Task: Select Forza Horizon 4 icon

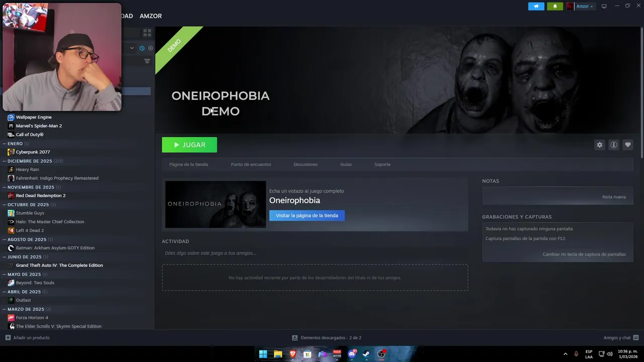Action: pos(11,318)
